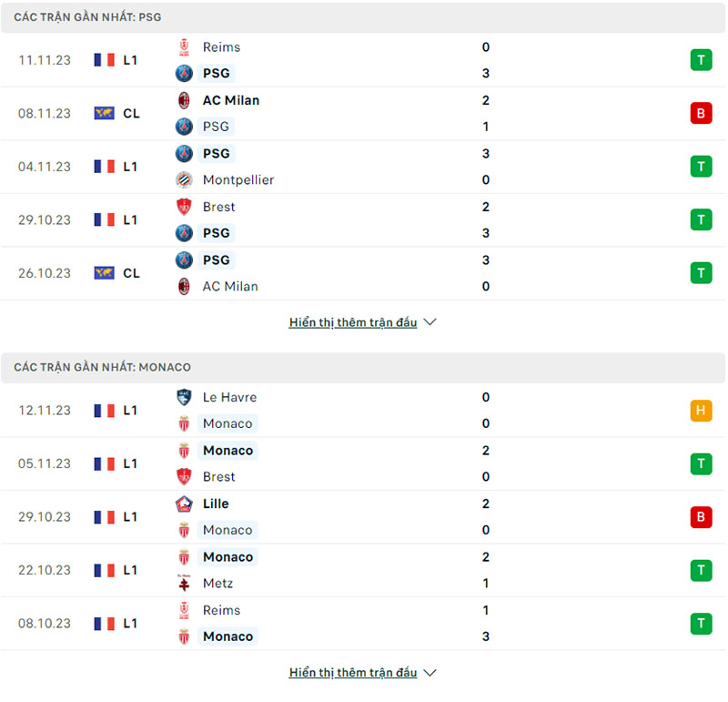Viewport: 728px width, 702px height.
Task: Expand more PSG matches with the chevron
Action: coord(430,322)
